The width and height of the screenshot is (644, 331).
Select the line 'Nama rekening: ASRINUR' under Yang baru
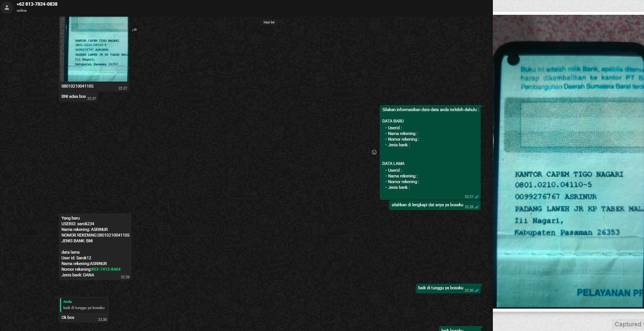(x=85, y=229)
